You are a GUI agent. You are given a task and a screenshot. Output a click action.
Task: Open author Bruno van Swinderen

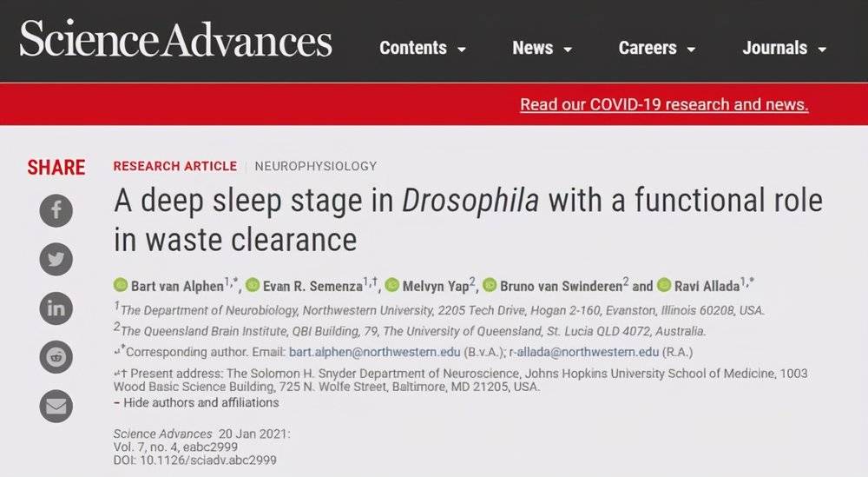click(562, 286)
